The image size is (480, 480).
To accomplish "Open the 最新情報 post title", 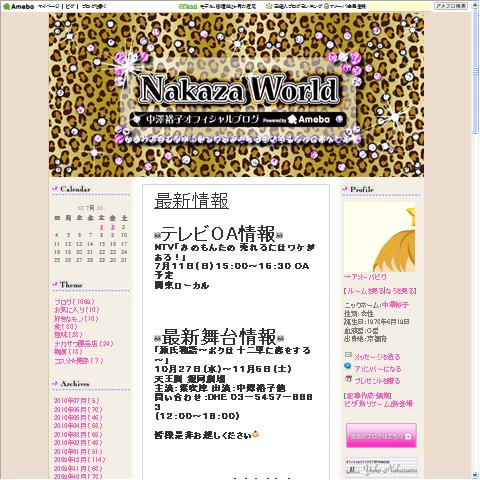I will tap(191, 201).
